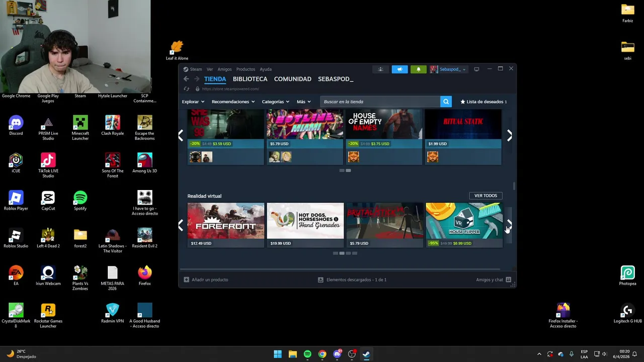Open the Productos menu
The width and height of the screenshot is (644, 362).
(x=246, y=69)
